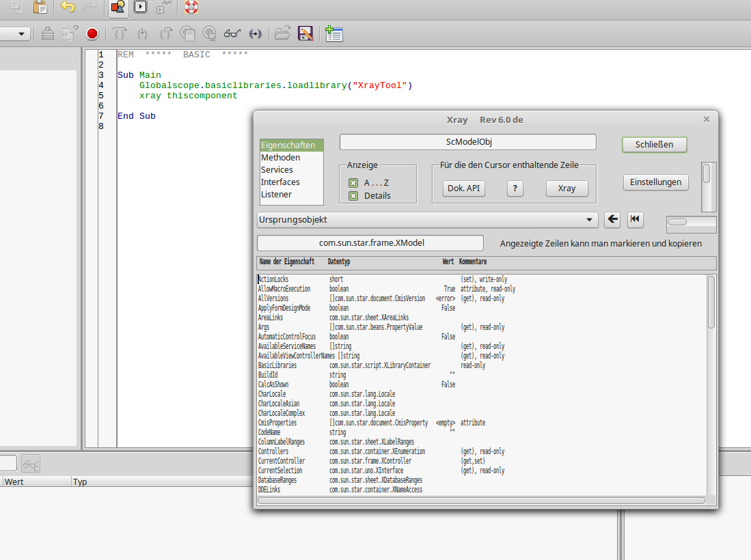Open the Object Catalog shapes icon
The width and height of the screenshot is (751, 560).
point(118,7)
